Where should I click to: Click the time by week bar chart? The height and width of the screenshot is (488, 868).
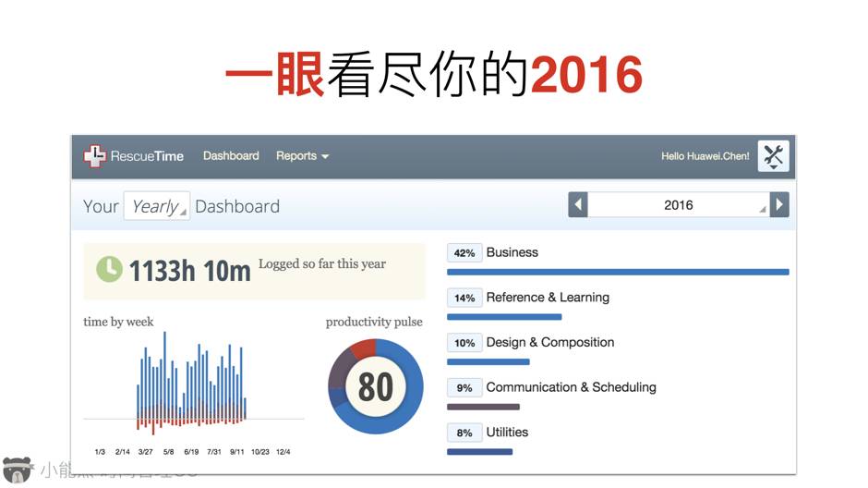coord(191,386)
